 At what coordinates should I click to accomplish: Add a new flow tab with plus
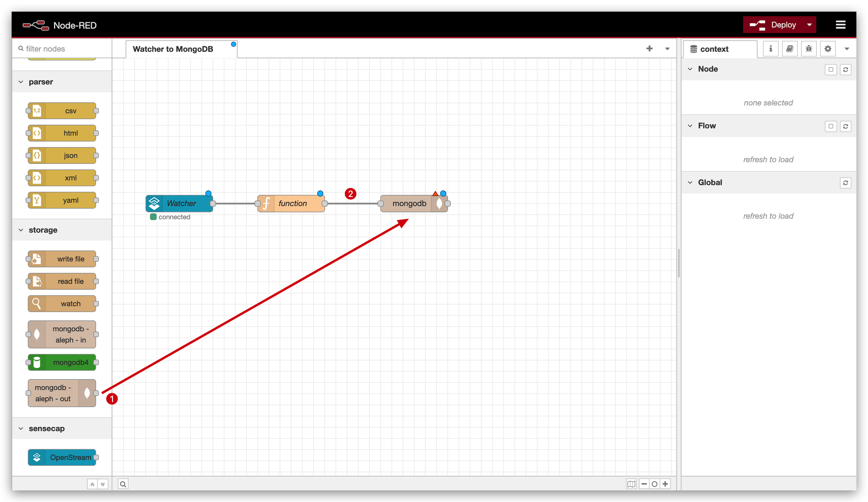click(x=649, y=49)
